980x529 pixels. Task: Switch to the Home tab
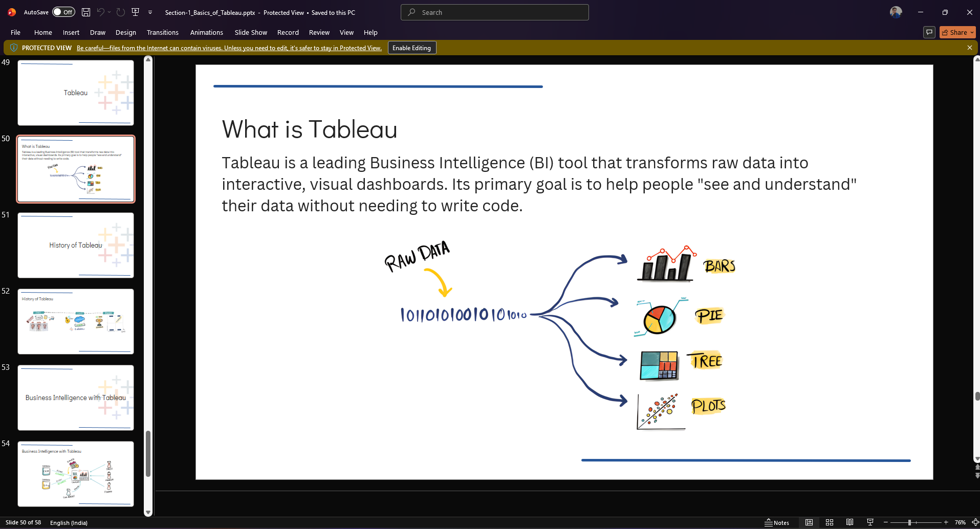point(43,32)
